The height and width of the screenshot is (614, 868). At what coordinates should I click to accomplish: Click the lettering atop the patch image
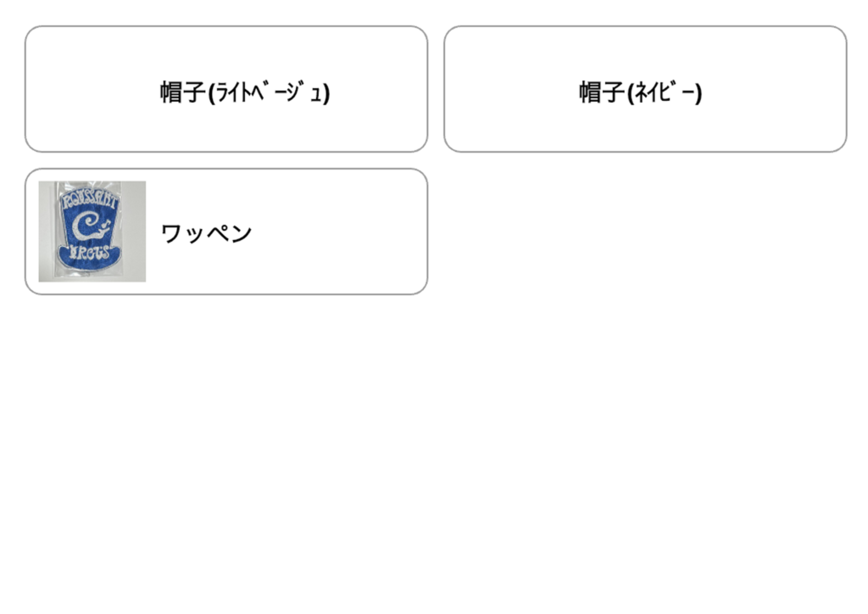(91, 200)
